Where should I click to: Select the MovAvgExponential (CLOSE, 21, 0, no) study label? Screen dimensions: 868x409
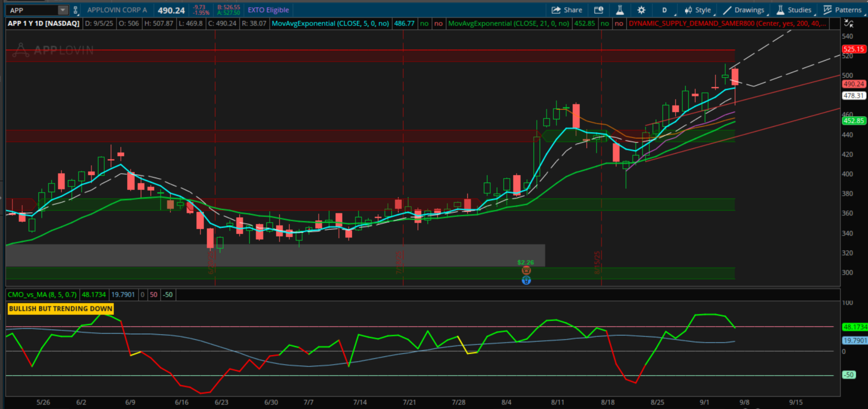pyautogui.click(x=508, y=23)
